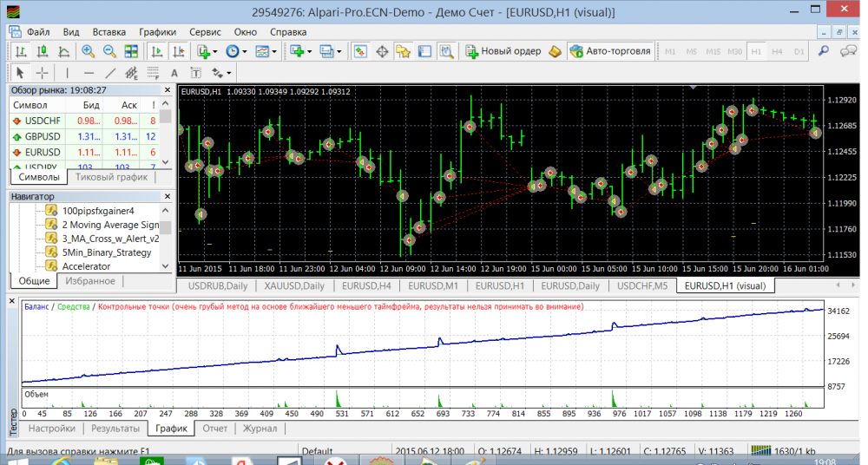Image resolution: width=868 pixels, height=465 pixels.
Task: Open the tester Журнал tab
Action: coord(260,429)
